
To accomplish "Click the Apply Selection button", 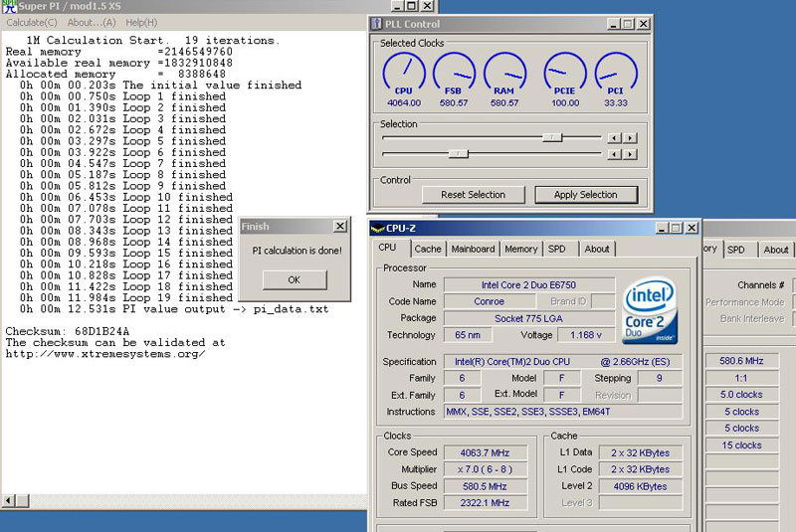I will [x=585, y=195].
